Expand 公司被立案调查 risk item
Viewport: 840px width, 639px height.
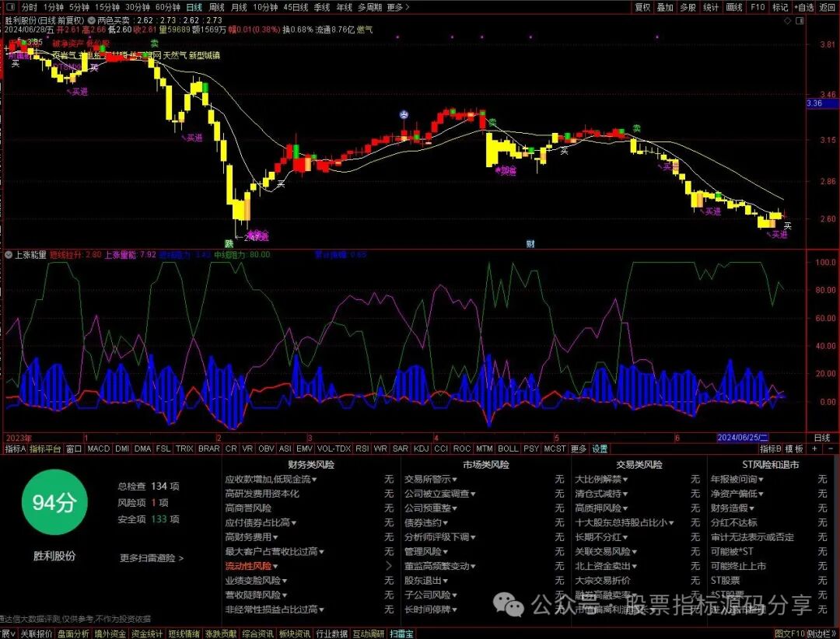coord(439,494)
